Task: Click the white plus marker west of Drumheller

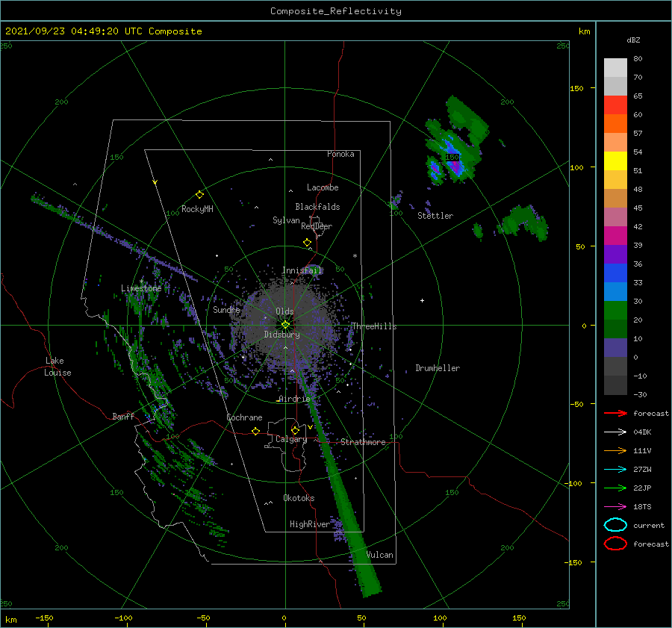Action: pyautogui.click(x=422, y=300)
